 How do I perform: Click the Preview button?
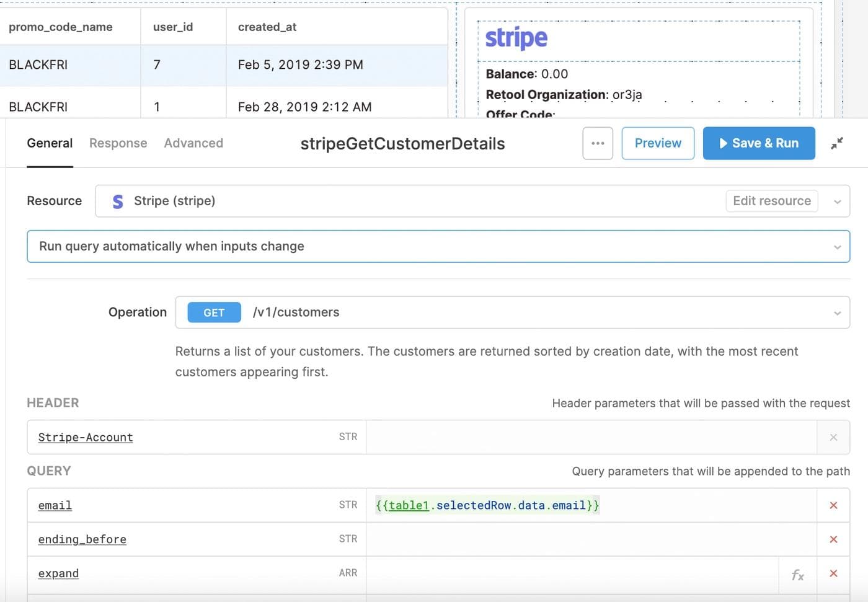coord(657,143)
